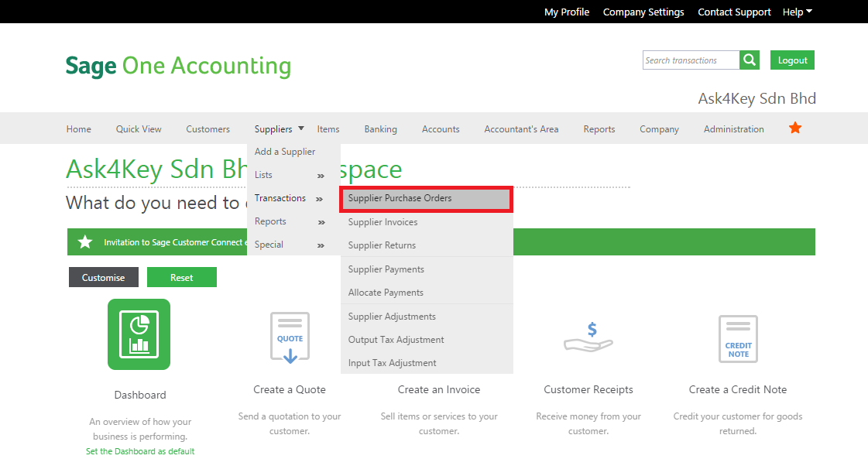Click the Create a Credit Note label

click(738, 389)
